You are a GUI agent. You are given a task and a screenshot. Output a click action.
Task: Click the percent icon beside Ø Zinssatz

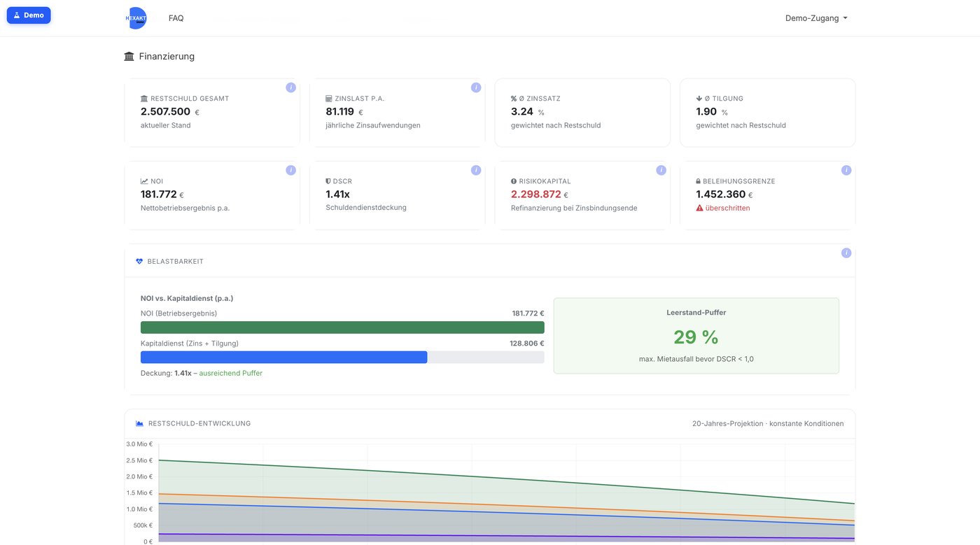[x=514, y=99]
